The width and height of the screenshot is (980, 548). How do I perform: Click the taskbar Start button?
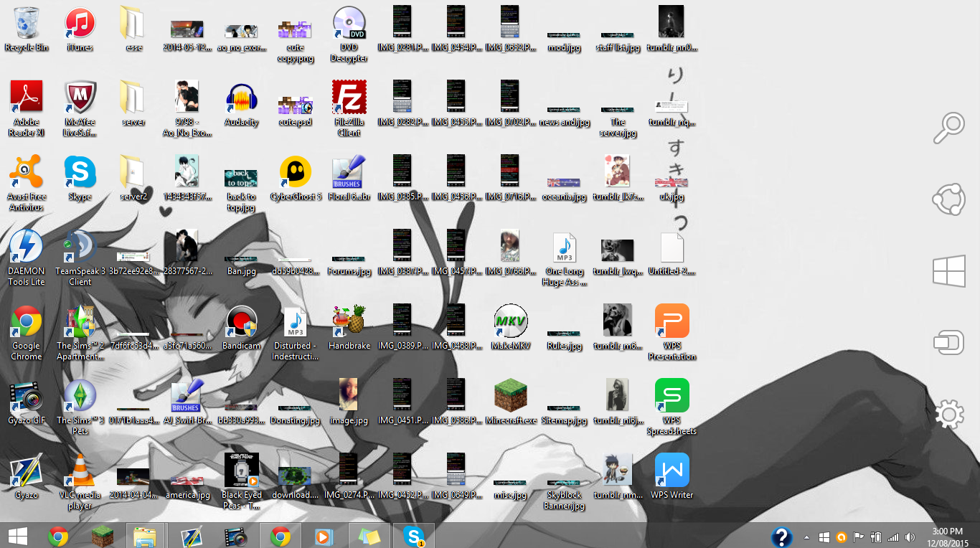(17, 536)
